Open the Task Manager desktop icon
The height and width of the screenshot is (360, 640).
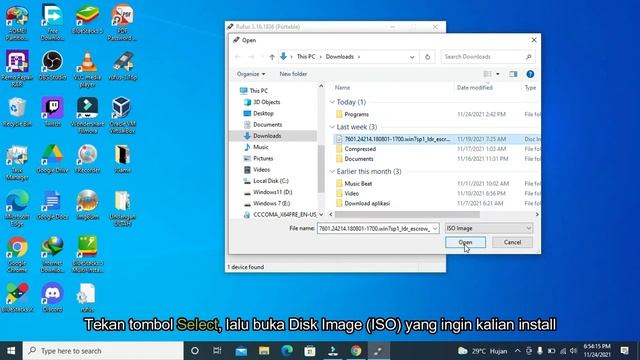coord(17,162)
